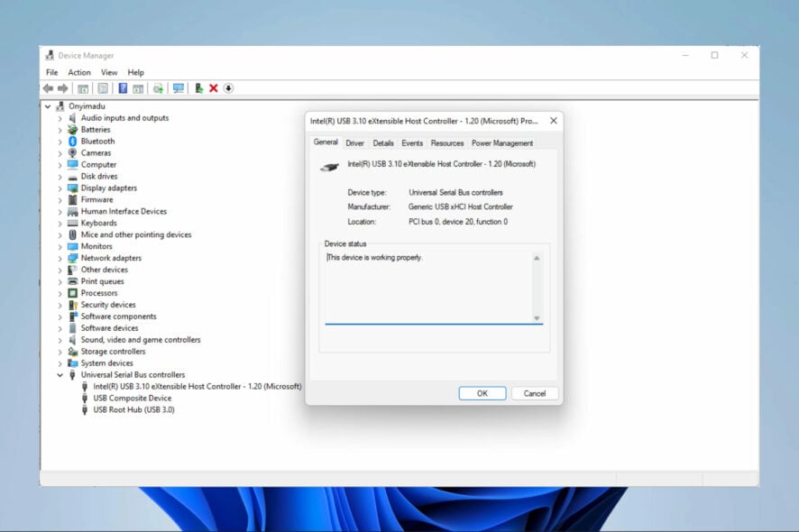Toggle the Show/Hide Console Tree toolbar icon
Image resolution: width=799 pixels, height=532 pixels.
(83, 88)
